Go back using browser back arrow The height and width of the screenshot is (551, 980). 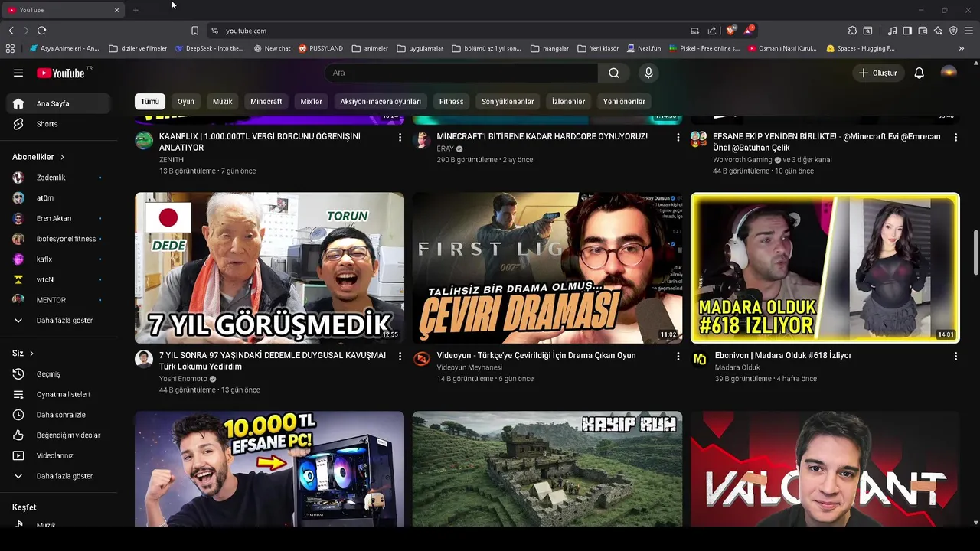coord(11,31)
